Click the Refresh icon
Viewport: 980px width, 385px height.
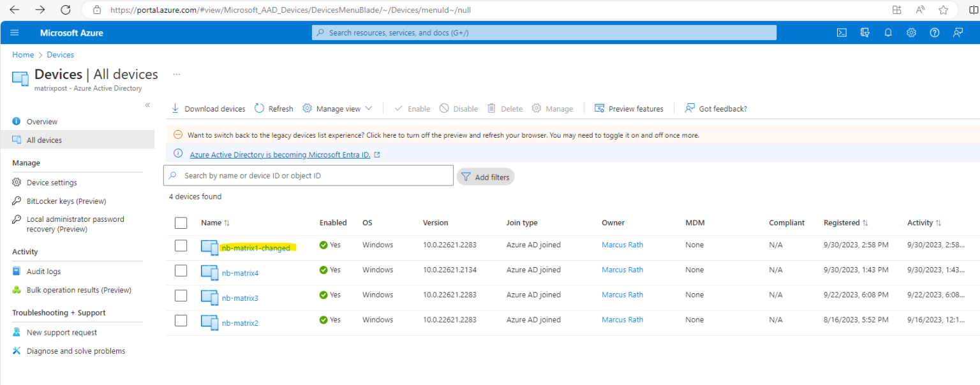(x=260, y=108)
